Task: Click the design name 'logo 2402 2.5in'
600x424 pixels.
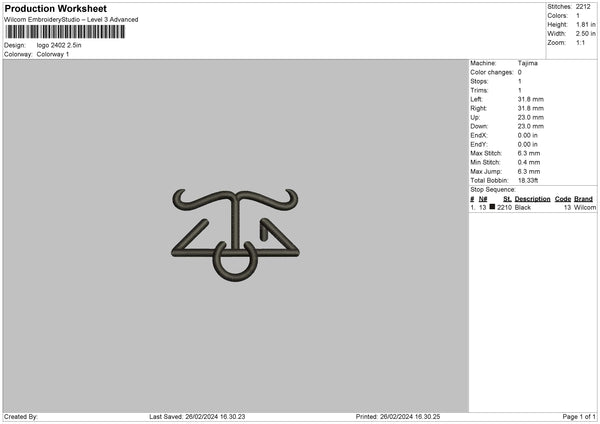Action: click(x=59, y=45)
